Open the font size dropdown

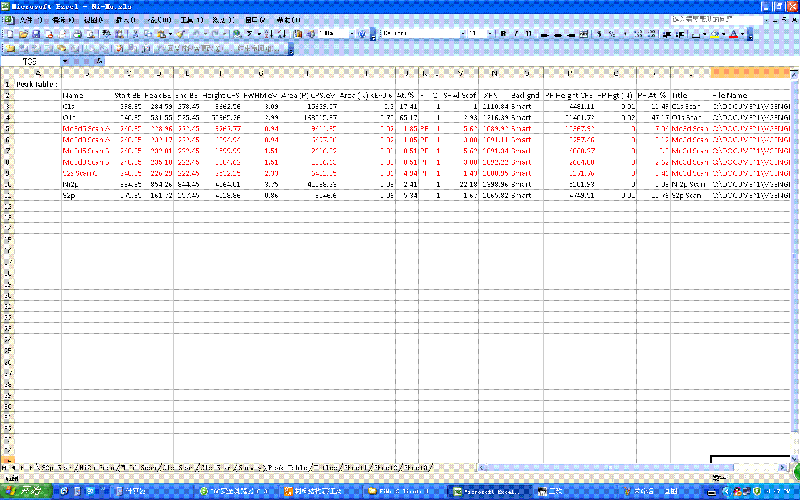(x=490, y=34)
